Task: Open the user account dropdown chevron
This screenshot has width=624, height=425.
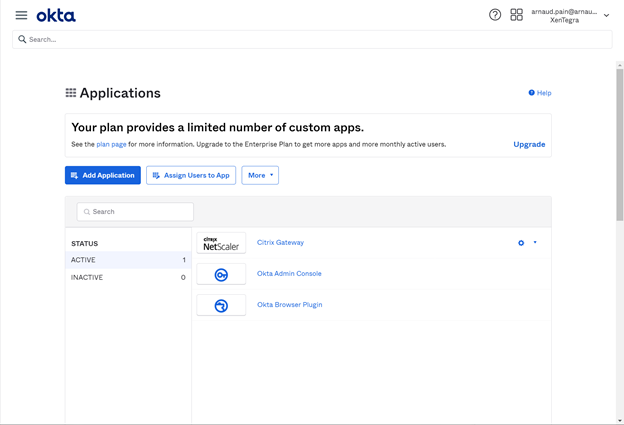Action: [x=606, y=16]
